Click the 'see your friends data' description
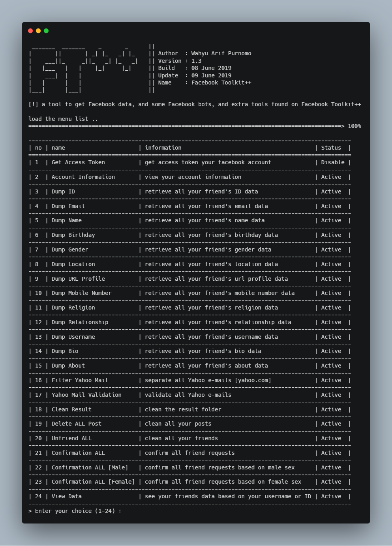 coord(228,496)
